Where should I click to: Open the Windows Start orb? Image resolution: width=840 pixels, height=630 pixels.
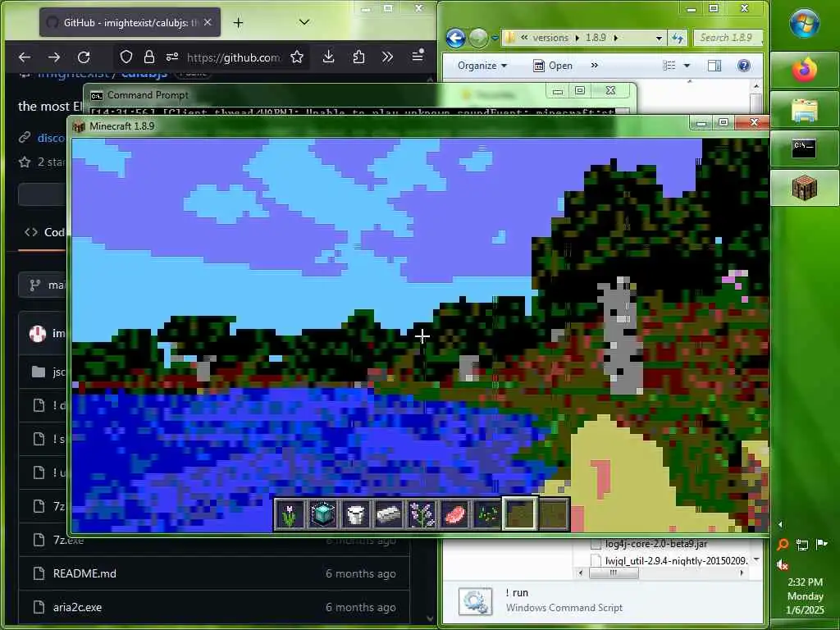click(x=804, y=23)
